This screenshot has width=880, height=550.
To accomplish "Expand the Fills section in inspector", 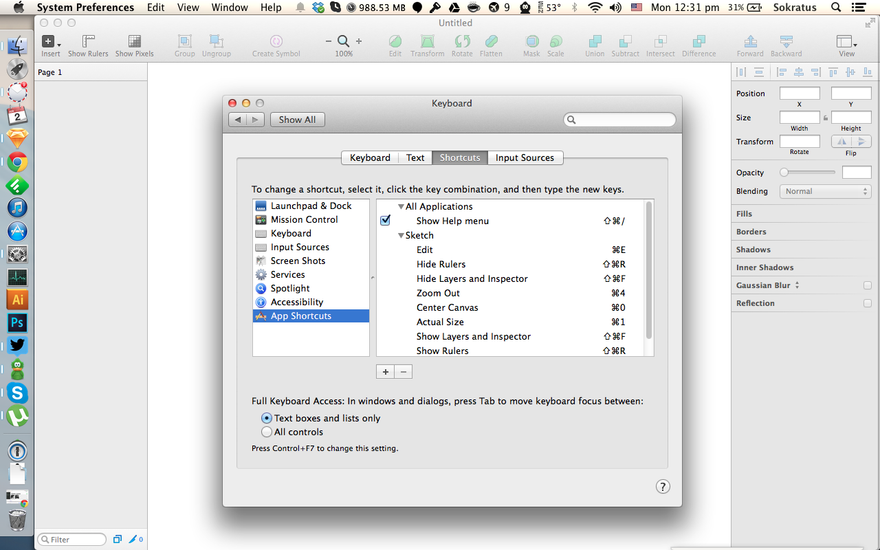I will point(744,214).
